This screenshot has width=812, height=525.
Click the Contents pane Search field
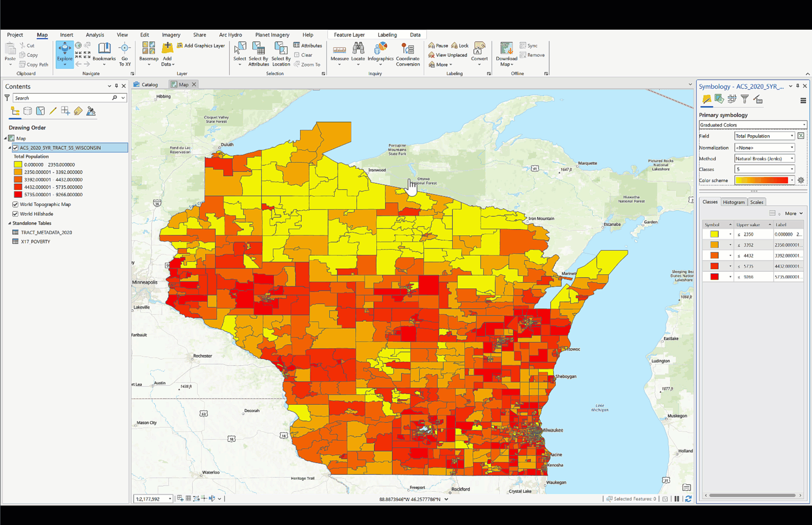63,98
